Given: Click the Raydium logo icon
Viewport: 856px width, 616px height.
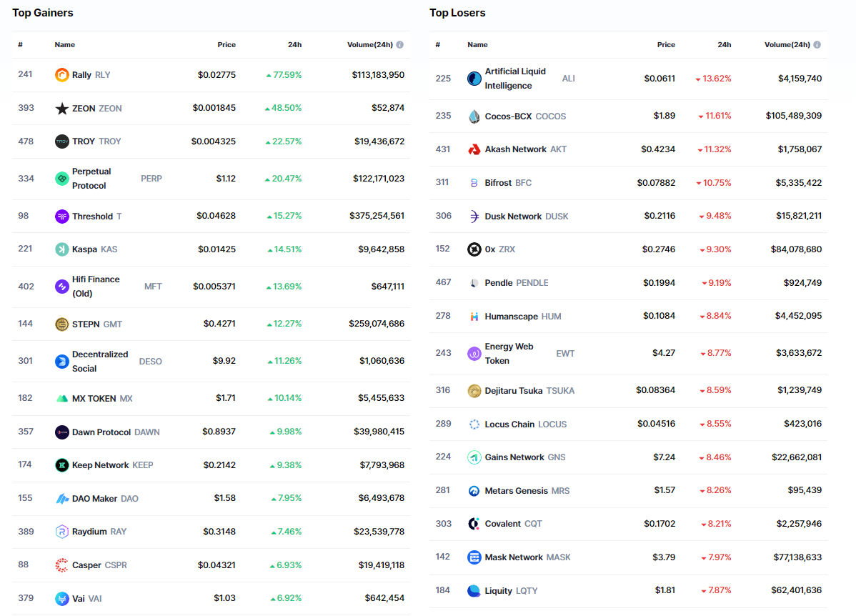Looking at the screenshot, I should (x=62, y=532).
